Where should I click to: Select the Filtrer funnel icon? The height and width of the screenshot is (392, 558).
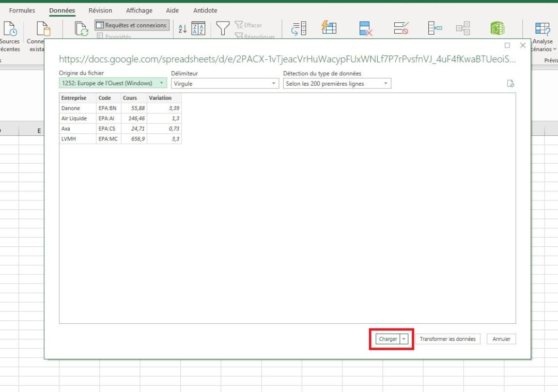pyautogui.click(x=222, y=28)
